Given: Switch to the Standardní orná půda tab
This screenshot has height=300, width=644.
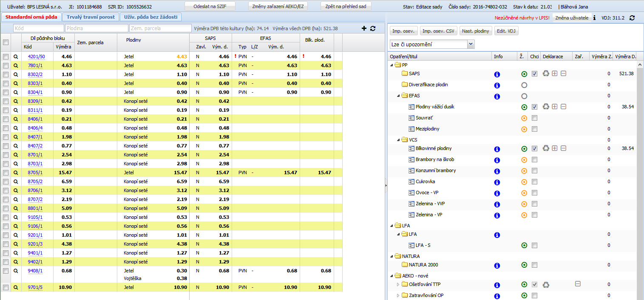Looking at the screenshot, I should (31, 17).
